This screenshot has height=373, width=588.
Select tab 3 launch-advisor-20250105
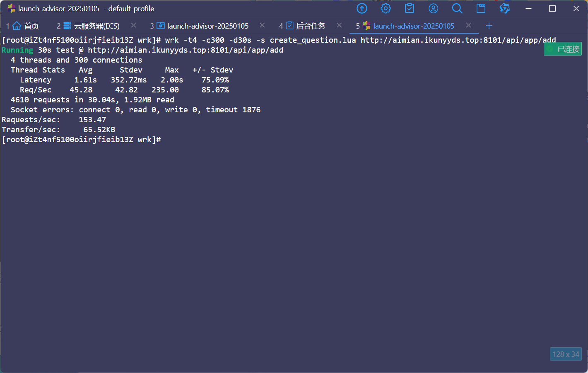pyautogui.click(x=203, y=26)
